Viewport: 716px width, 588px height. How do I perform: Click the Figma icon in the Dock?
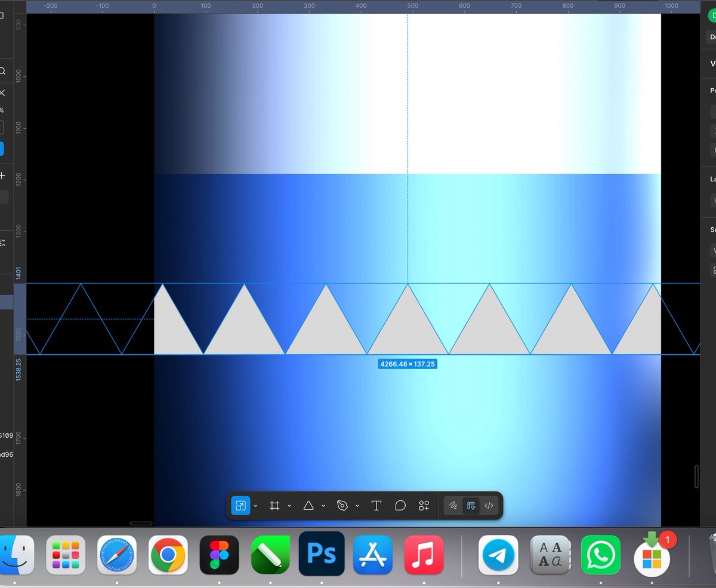point(219,555)
